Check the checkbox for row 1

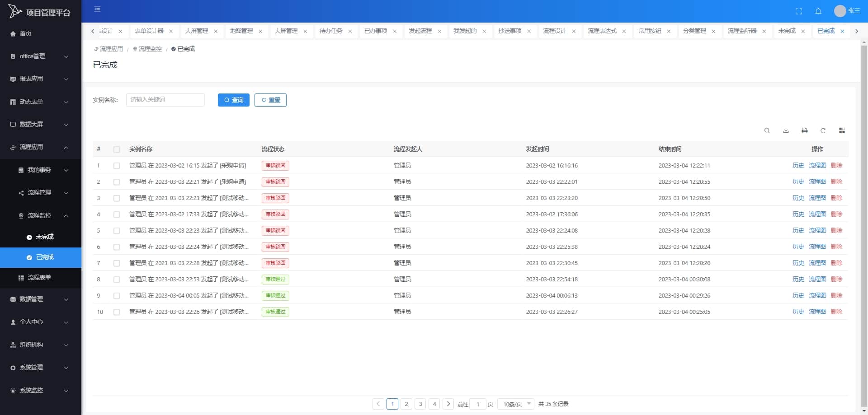pos(117,166)
